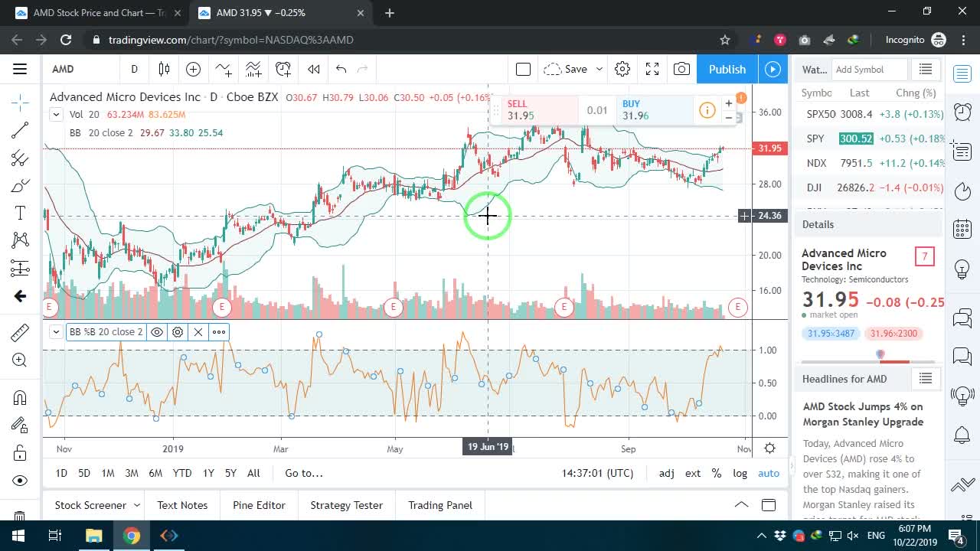Open the Strategy Tester tab
The width and height of the screenshot is (980, 551).
pos(346,505)
